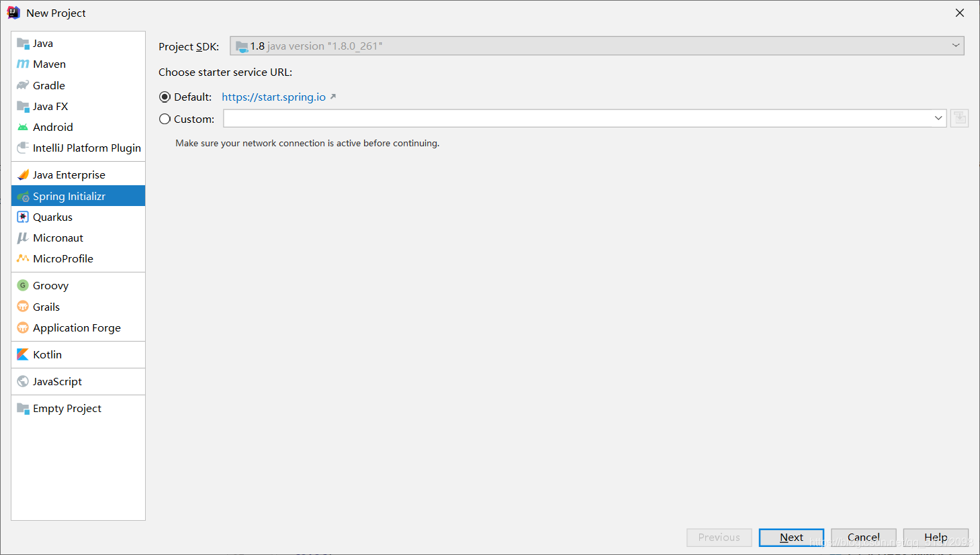This screenshot has height=555, width=980.
Task: Select Java FX in the project list
Action: point(79,106)
